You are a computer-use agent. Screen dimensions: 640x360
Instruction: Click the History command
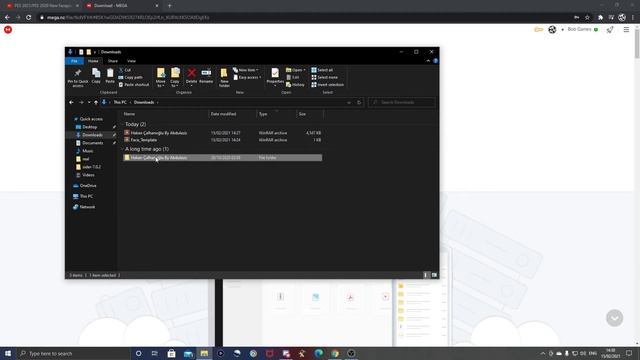coord(295,84)
